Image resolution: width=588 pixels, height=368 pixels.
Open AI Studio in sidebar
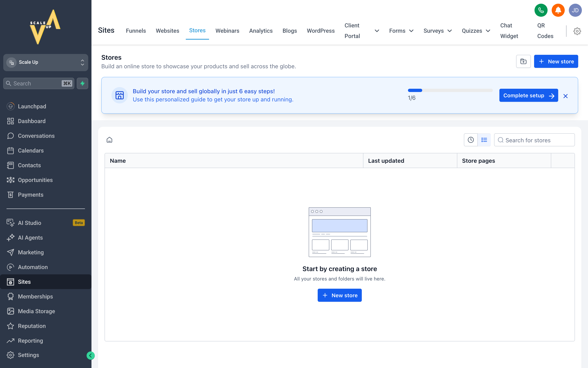46,223
